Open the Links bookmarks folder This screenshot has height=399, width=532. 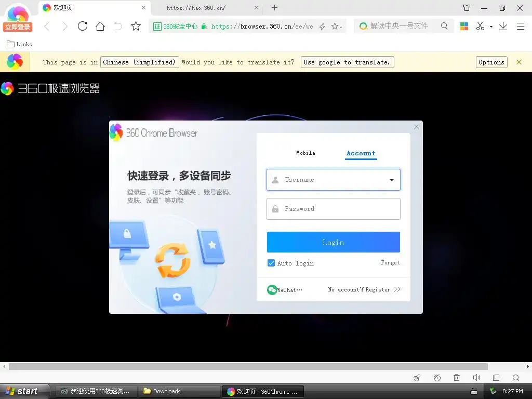coord(19,44)
